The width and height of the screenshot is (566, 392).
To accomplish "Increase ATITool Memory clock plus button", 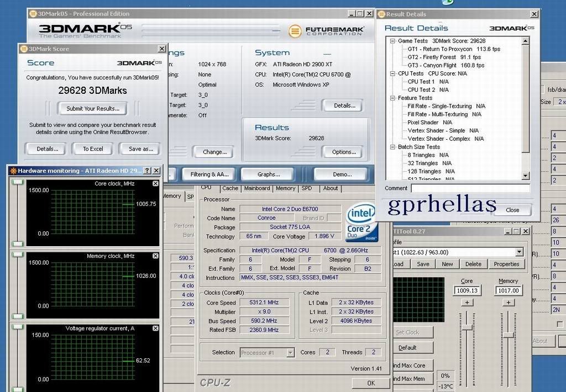I will (509, 303).
